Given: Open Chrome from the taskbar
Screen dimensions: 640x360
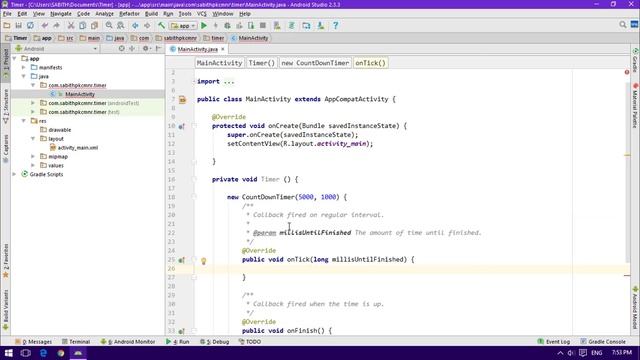Looking at the screenshot, I should coord(61,353).
